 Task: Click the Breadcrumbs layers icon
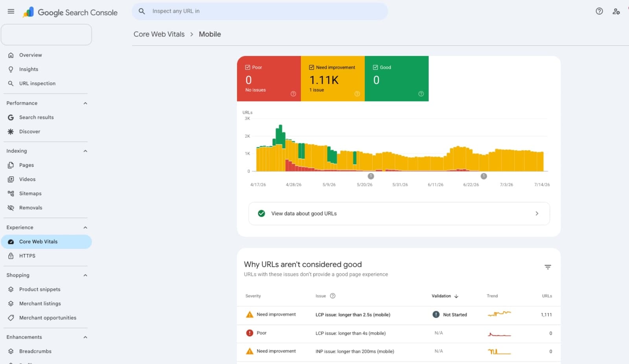(11, 351)
